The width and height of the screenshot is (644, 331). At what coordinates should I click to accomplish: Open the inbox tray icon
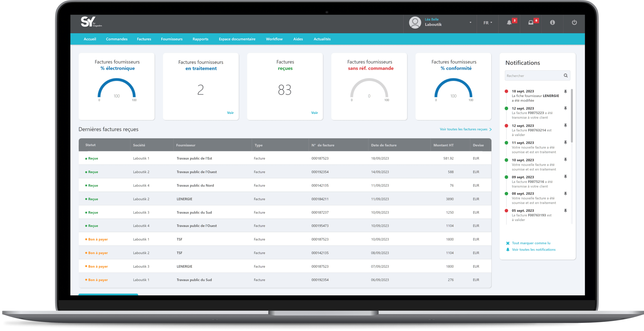point(531,23)
